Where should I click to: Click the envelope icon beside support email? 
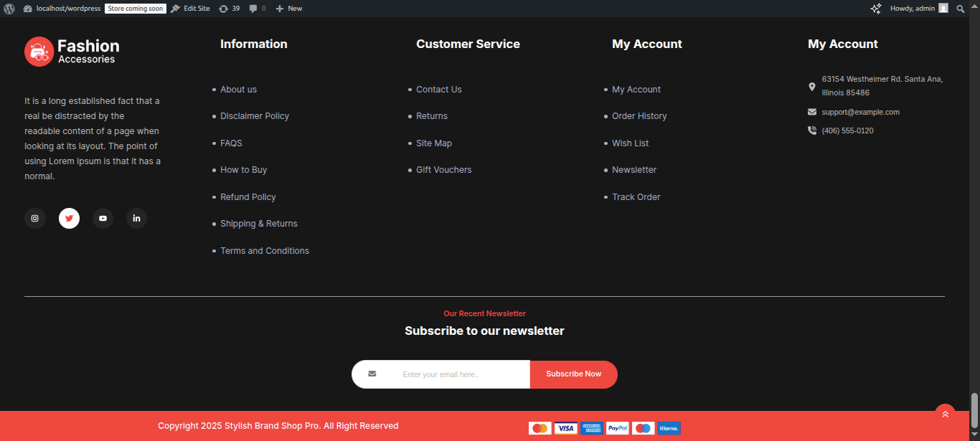pos(812,112)
